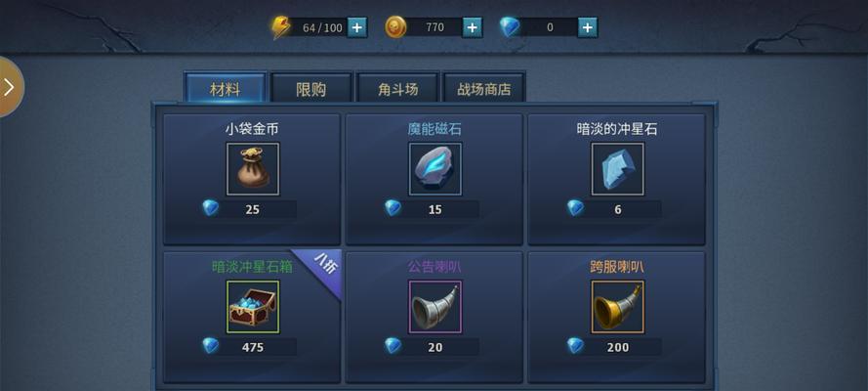Select the 公告喇叭 silver horn icon
Screen dimensions: 868x391
[435, 307]
